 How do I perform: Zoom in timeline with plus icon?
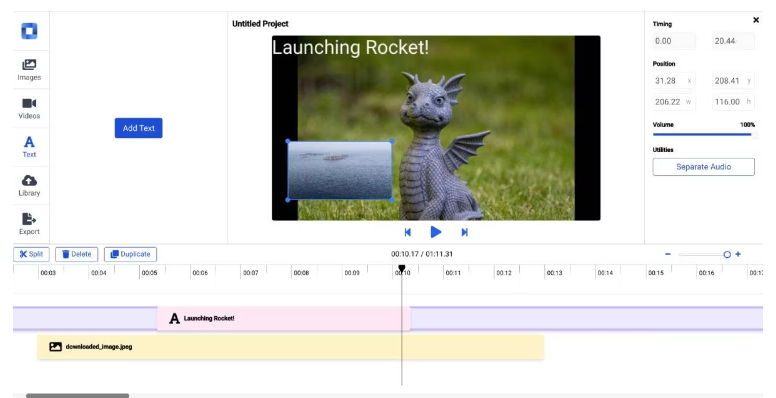tap(738, 254)
